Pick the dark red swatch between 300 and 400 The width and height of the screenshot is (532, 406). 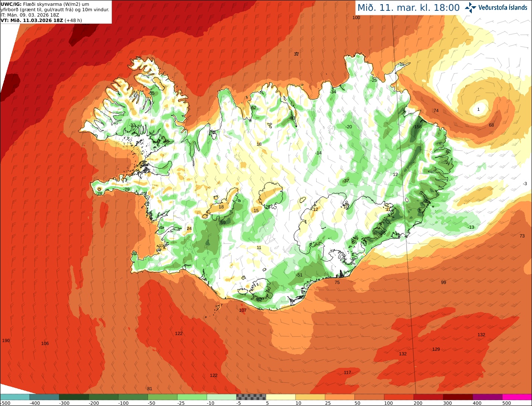pyautogui.click(x=458, y=397)
